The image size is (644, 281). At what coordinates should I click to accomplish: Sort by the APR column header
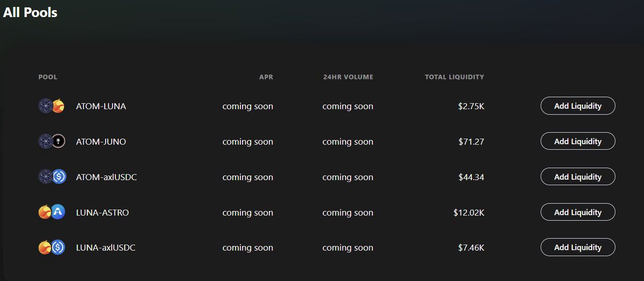click(x=266, y=77)
